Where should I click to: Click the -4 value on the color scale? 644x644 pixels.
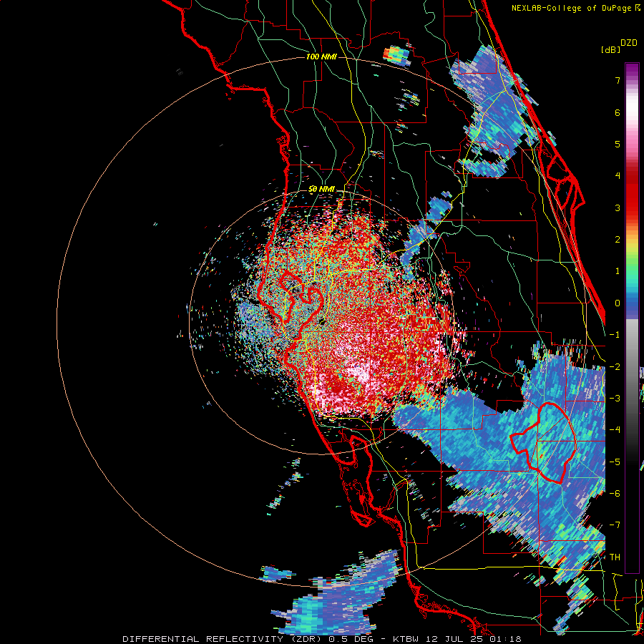coord(615,430)
